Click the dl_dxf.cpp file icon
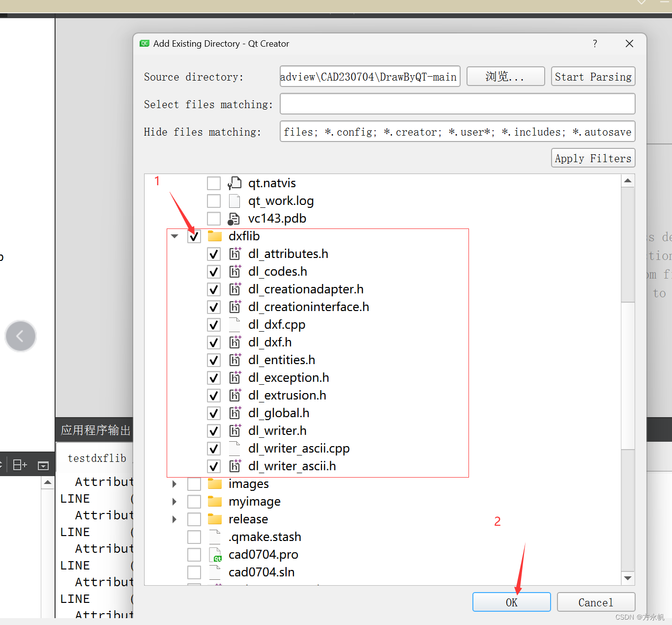Screen dimensions: 672x625 tap(234, 325)
